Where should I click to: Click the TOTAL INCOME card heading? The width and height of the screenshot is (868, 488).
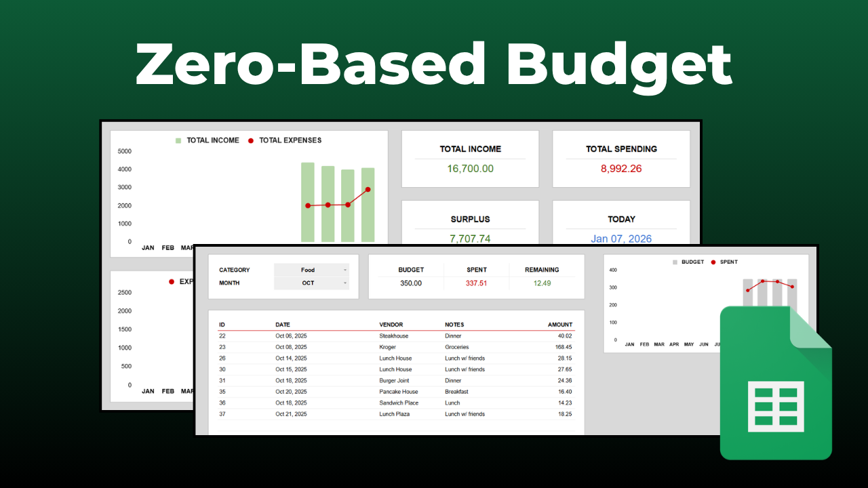[471, 149]
